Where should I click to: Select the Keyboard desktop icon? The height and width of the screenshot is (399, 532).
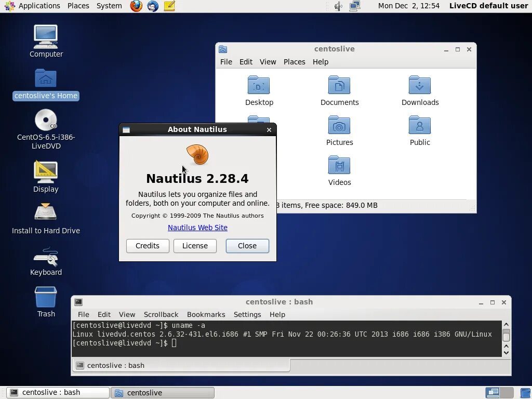pyautogui.click(x=46, y=257)
